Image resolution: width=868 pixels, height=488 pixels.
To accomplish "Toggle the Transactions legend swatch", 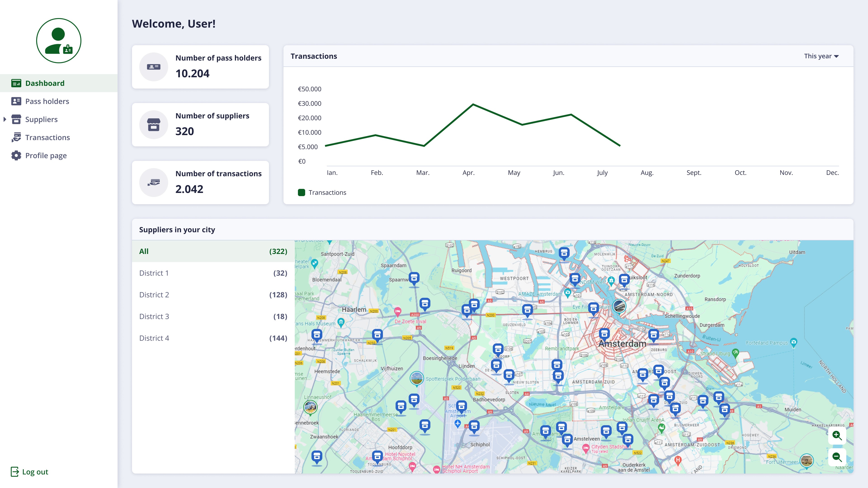I will [x=301, y=192].
